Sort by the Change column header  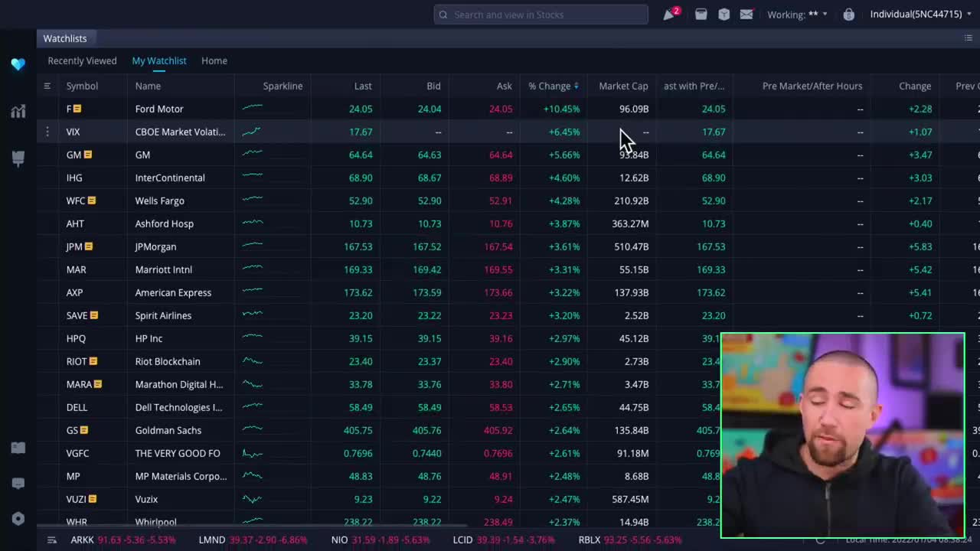coord(915,86)
